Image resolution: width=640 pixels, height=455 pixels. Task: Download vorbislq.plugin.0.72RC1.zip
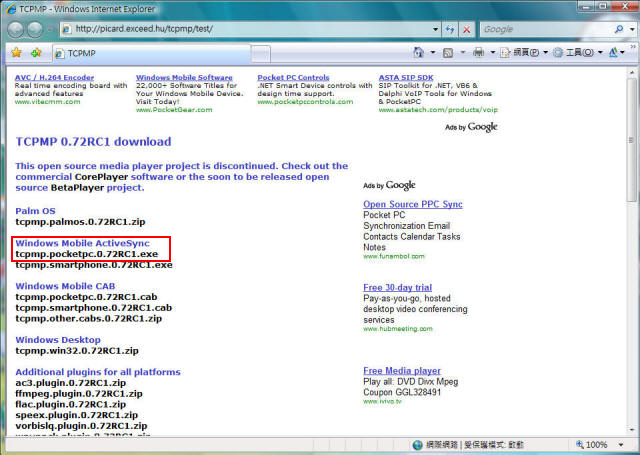81,426
